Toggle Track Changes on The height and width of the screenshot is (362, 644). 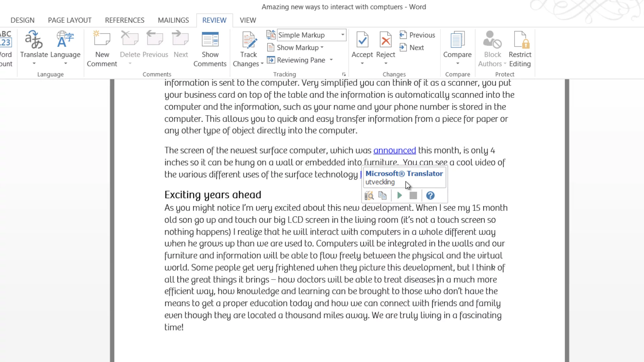pyautogui.click(x=249, y=40)
